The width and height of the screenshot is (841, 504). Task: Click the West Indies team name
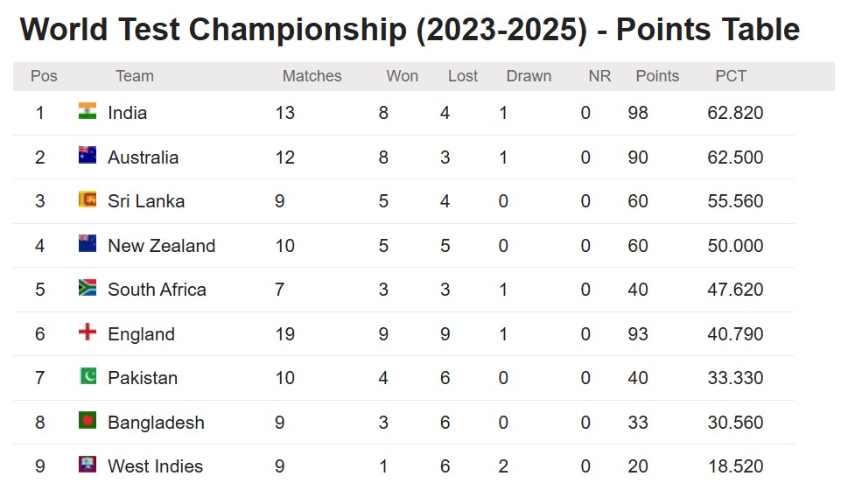(x=155, y=465)
